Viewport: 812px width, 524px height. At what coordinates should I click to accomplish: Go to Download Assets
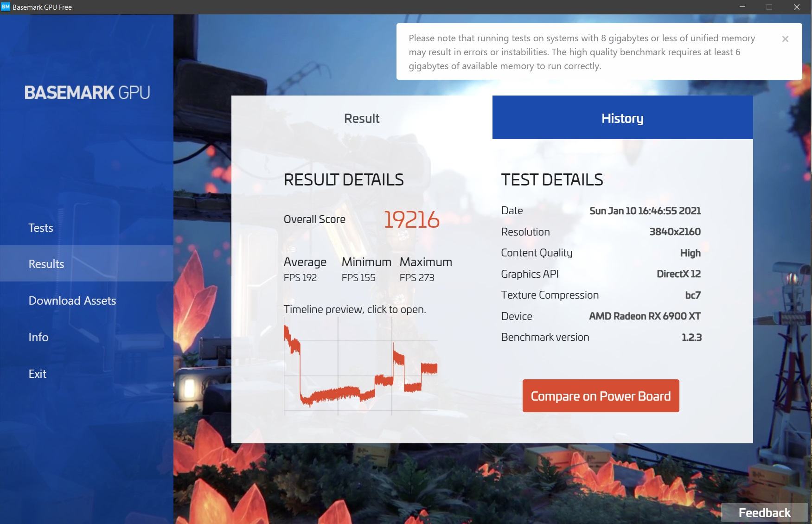87,300
